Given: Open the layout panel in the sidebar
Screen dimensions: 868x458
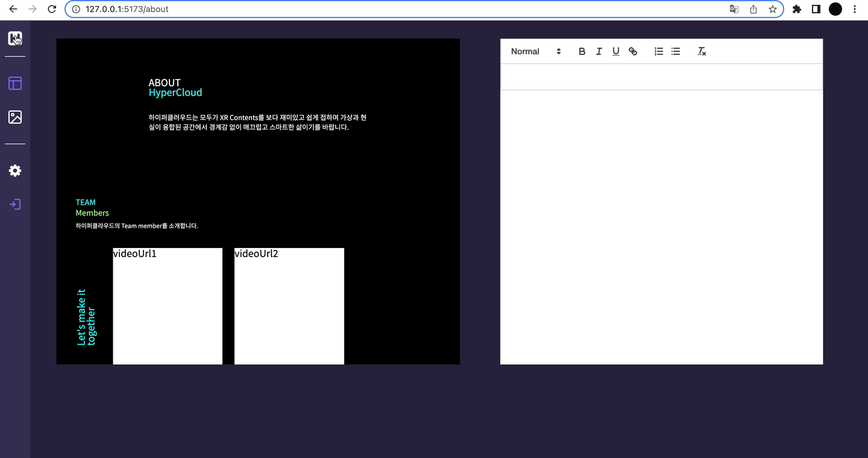Looking at the screenshot, I should (x=15, y=83).
